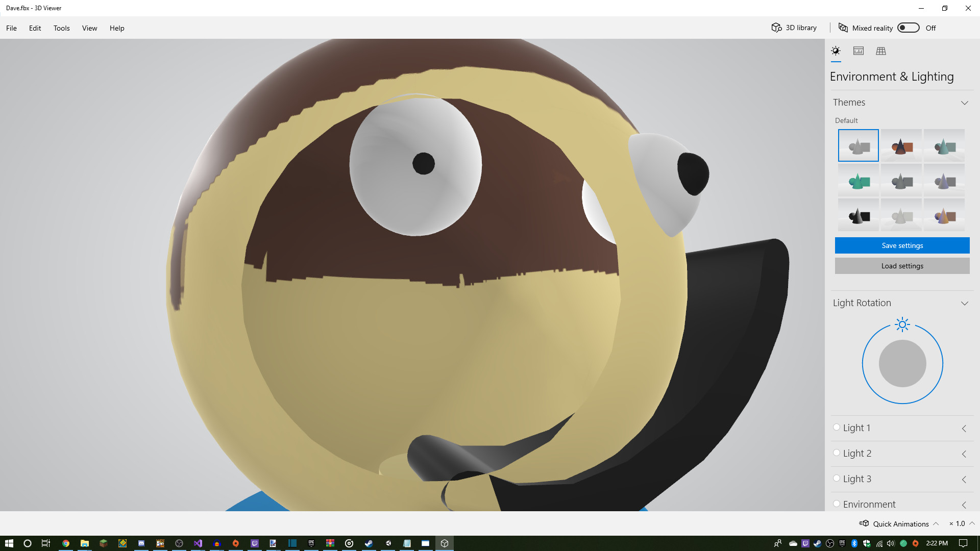Open the 3D library
The image size is (980, 551).
point(794,28)
